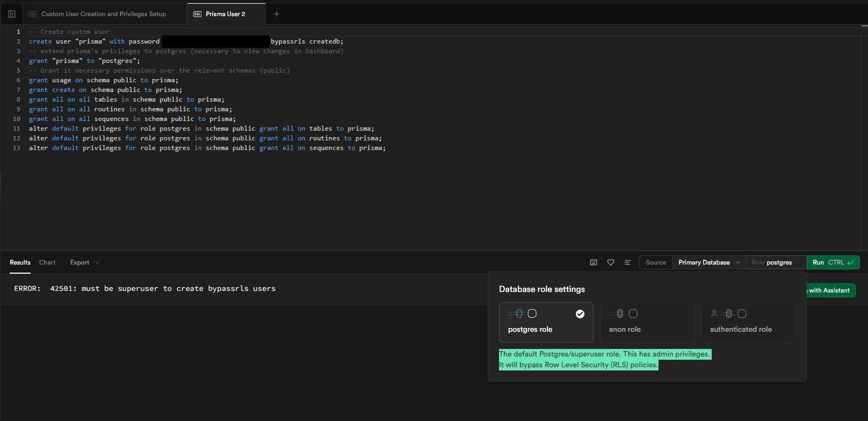Prettify SQL with the align lines icon

[627, 262]
